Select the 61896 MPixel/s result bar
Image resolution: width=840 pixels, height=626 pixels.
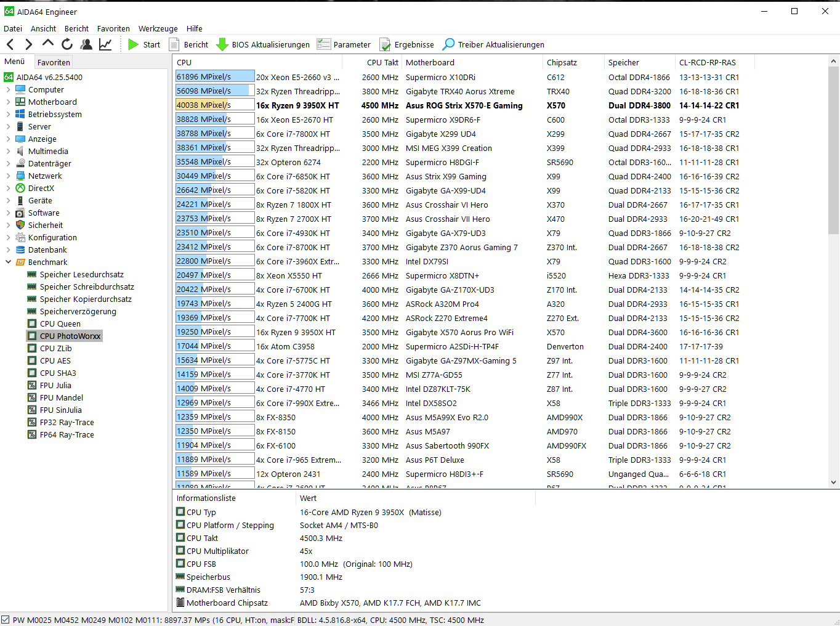pos(215,77)
